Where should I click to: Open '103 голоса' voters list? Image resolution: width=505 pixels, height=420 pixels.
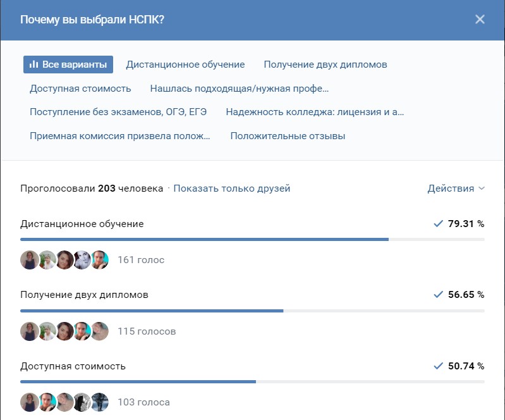click(143, 402)
